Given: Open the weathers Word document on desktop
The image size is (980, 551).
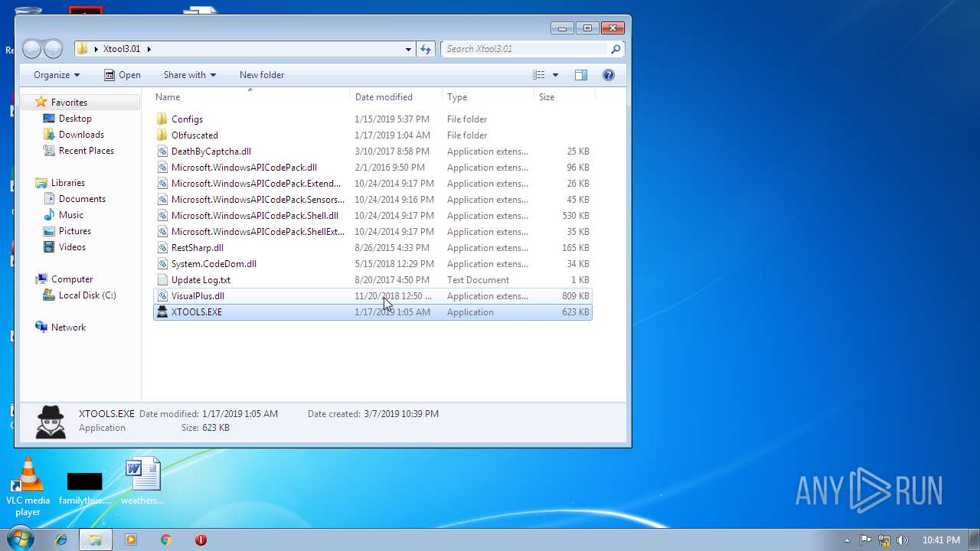Looking at the screenshot, I should 142,481.
